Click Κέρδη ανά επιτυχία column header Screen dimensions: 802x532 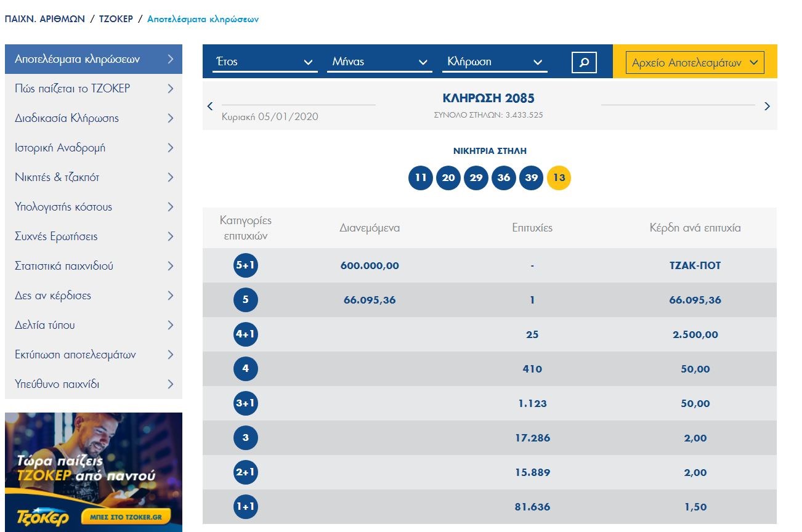click(x=695, y=228)
